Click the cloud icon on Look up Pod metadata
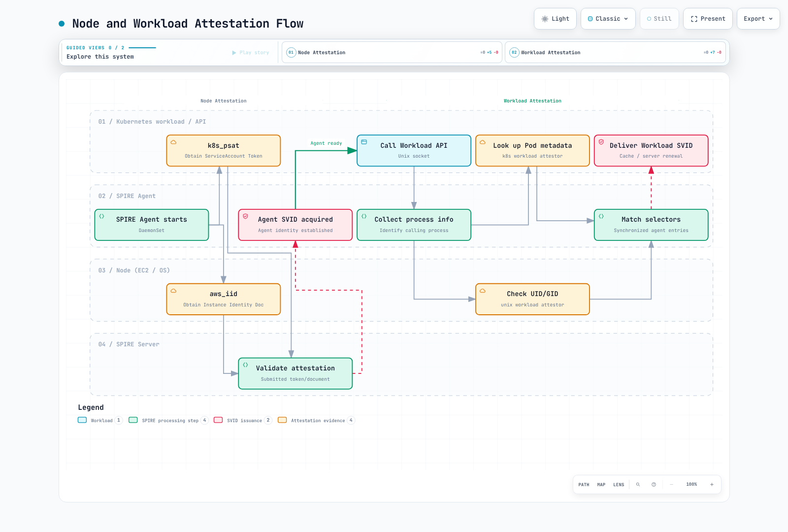This screenshot has height=532, width=788. (483, 142)
